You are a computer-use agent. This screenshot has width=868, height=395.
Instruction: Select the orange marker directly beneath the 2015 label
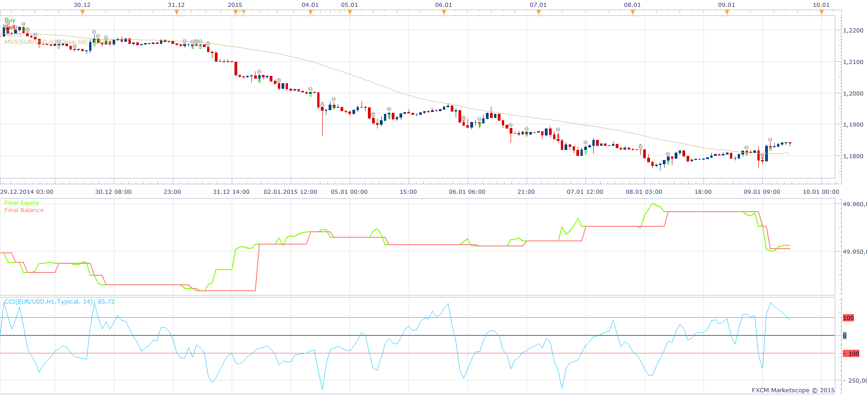pyautogui.click(x=235, y=12)
